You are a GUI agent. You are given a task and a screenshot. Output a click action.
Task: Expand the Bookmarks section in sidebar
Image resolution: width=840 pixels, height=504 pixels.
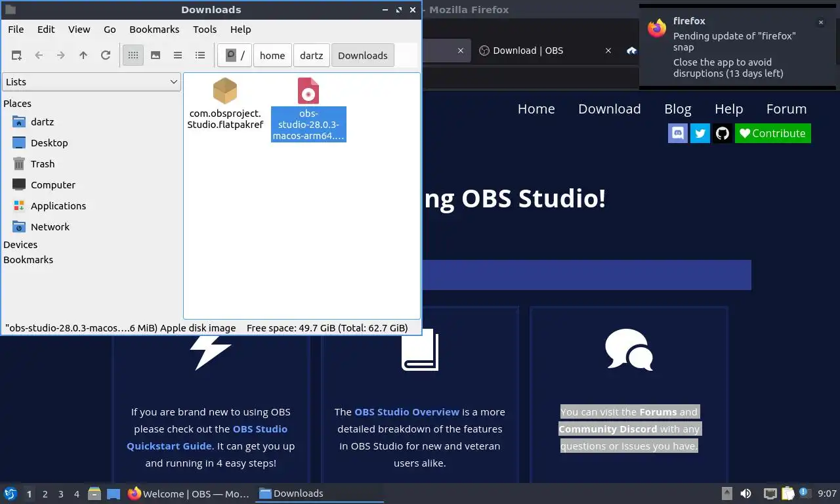pos(28,260)
